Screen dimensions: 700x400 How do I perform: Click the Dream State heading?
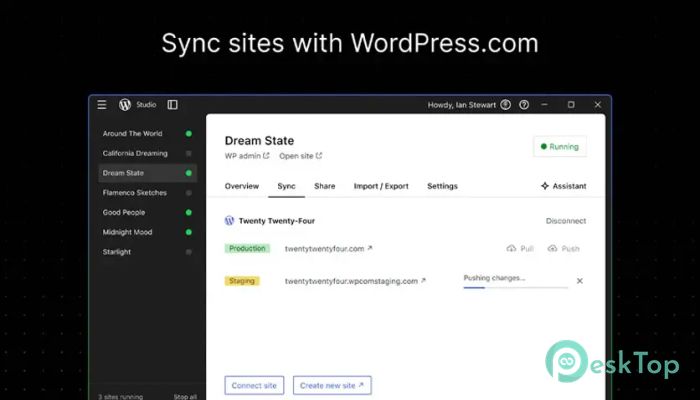coord(259,141)
